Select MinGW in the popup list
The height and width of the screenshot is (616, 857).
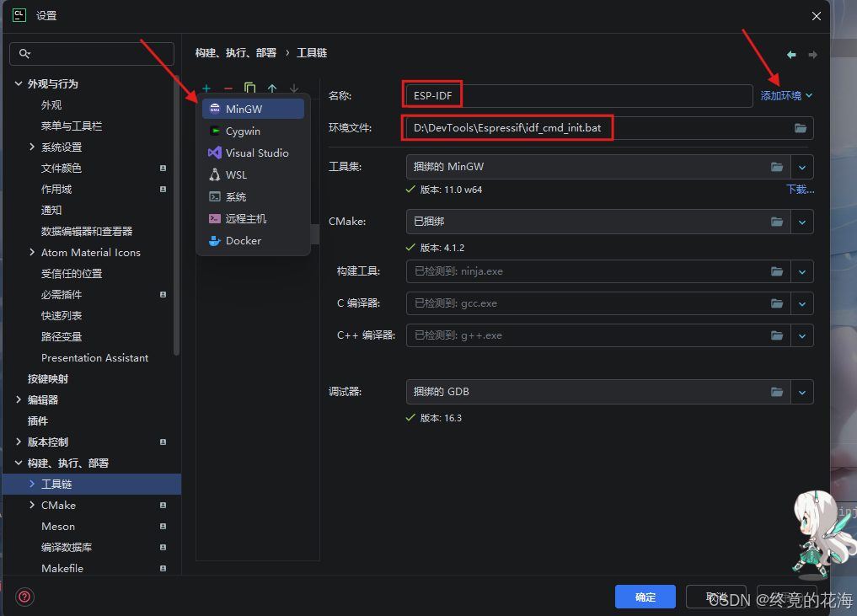[x=253, y=109]
